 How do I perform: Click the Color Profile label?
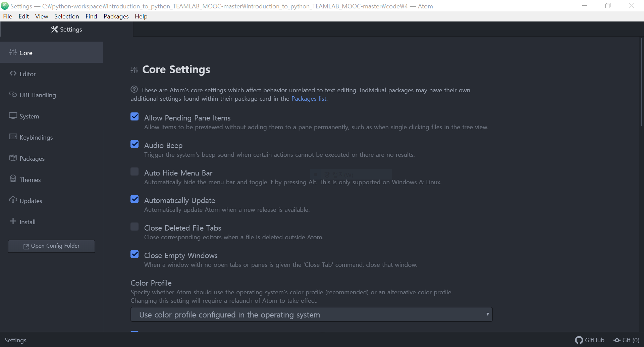pos(151,283)
